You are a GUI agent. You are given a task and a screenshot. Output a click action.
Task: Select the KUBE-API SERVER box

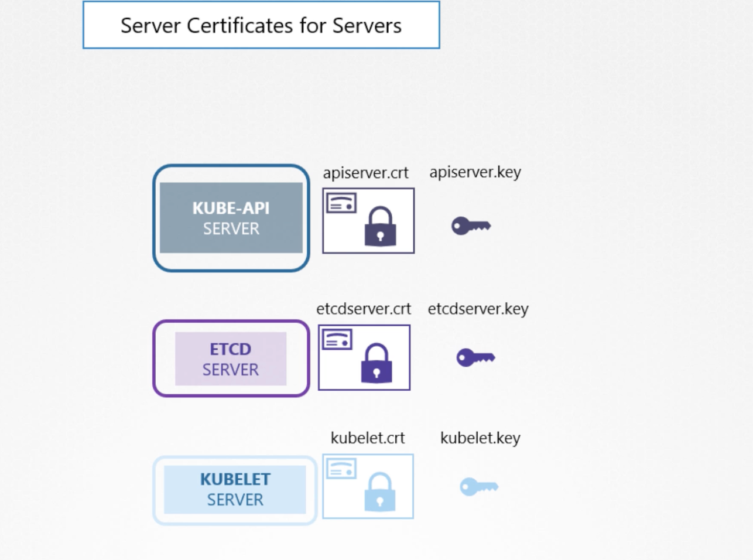pos(231,218)
